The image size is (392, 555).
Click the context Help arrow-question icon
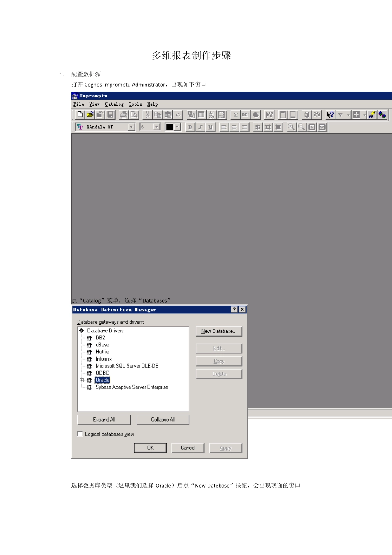click(x=330, y=115)
